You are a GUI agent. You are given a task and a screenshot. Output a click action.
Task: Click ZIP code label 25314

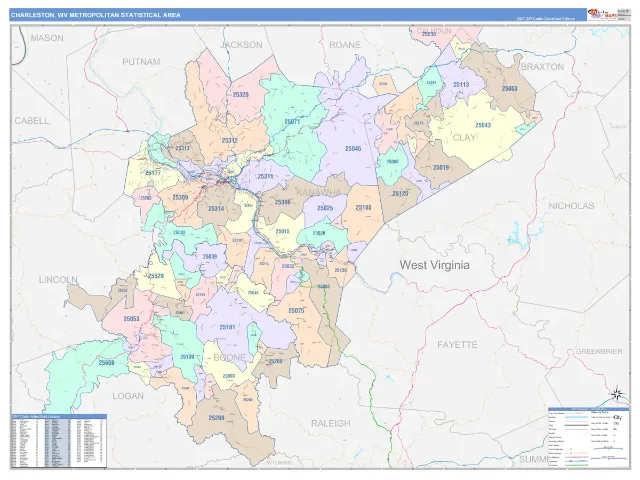click(216, 209)
